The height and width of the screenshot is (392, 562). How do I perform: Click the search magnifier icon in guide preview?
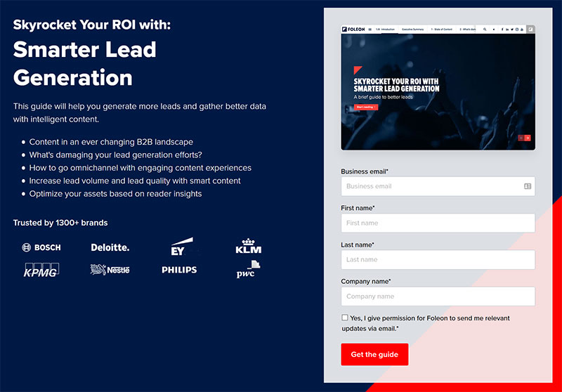[485, 30]
